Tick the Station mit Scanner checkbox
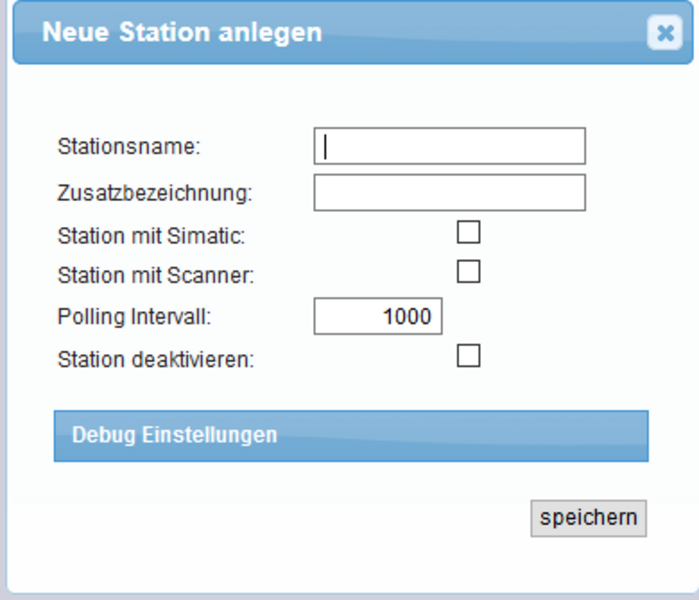The width and height of the screenshot is (699, 600). [468, 271]
